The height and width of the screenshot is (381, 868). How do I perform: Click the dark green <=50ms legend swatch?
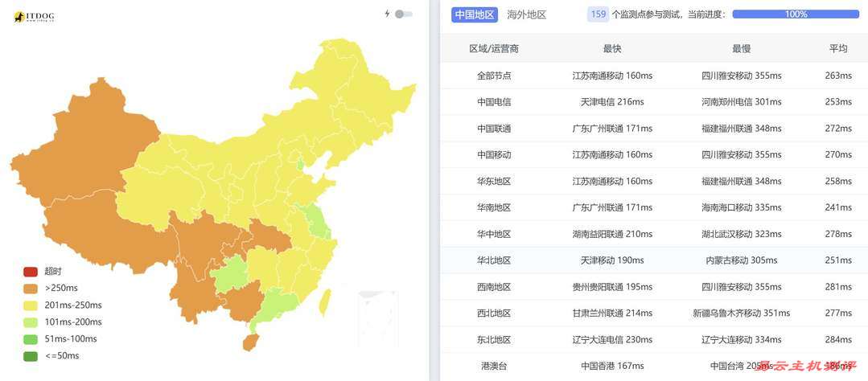31,355
